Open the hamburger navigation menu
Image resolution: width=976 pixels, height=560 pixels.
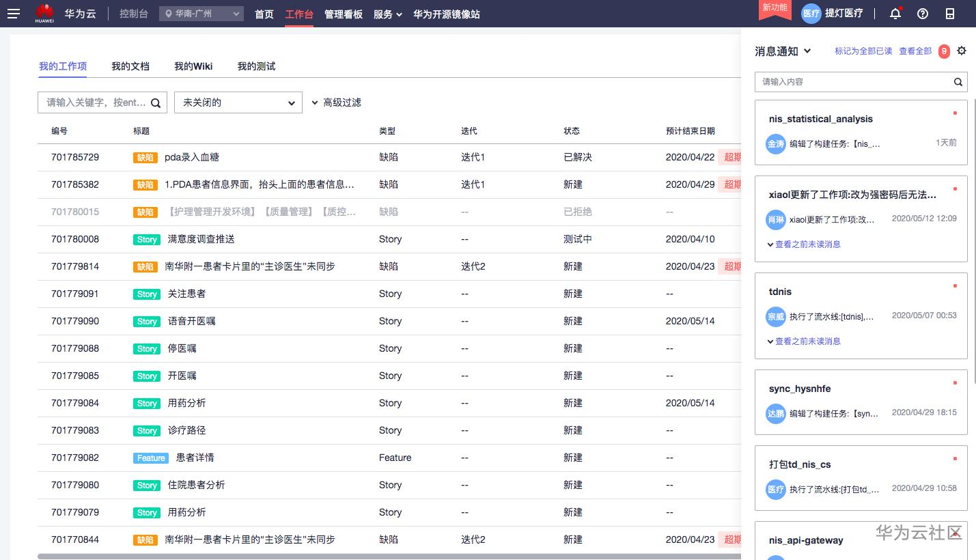point(14,14)
